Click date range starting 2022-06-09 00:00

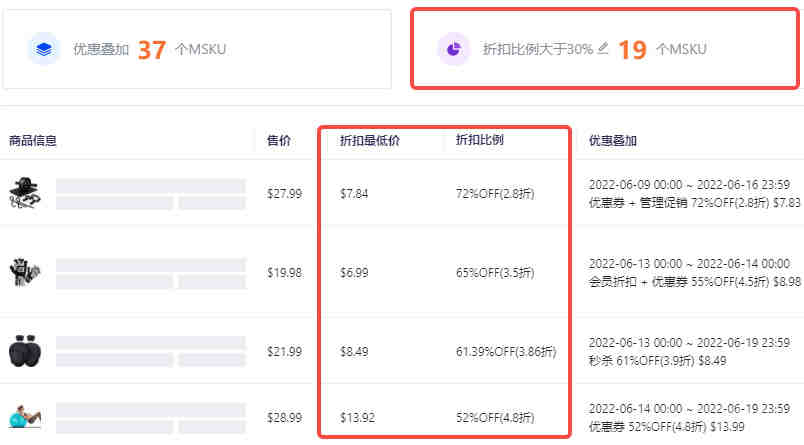click(x=689, y=185)
